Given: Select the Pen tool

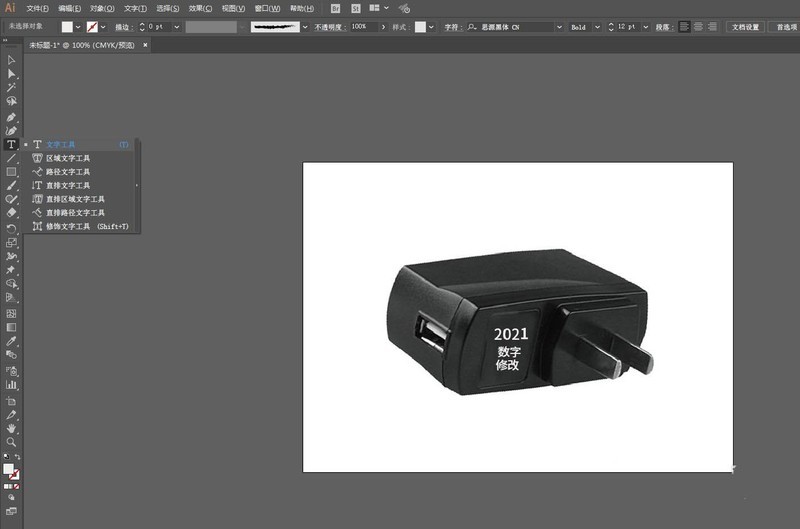Looking at the screenshot, I should click(x=11, y=116).
